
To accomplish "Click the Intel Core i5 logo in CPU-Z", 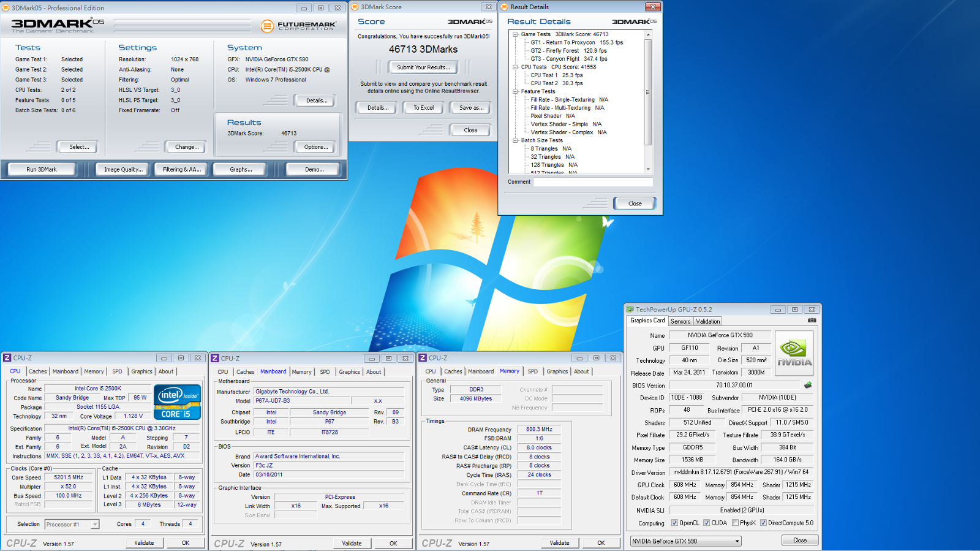I will click(178, 402).
